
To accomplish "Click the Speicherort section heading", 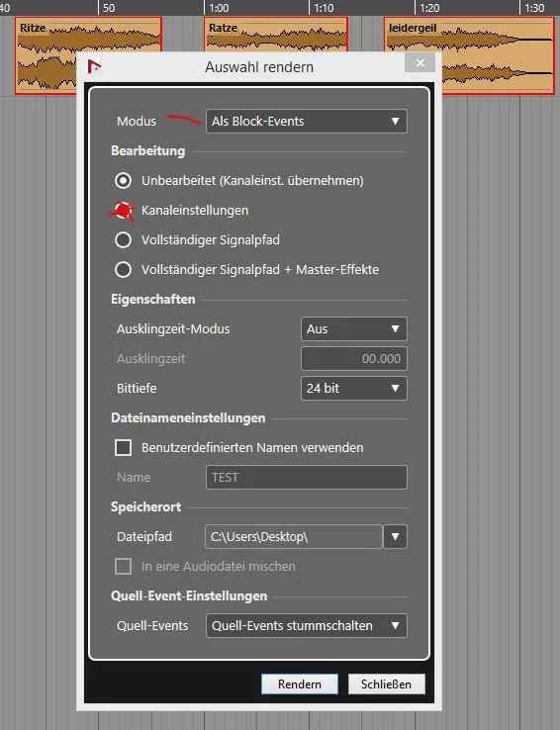I will 145,506.
